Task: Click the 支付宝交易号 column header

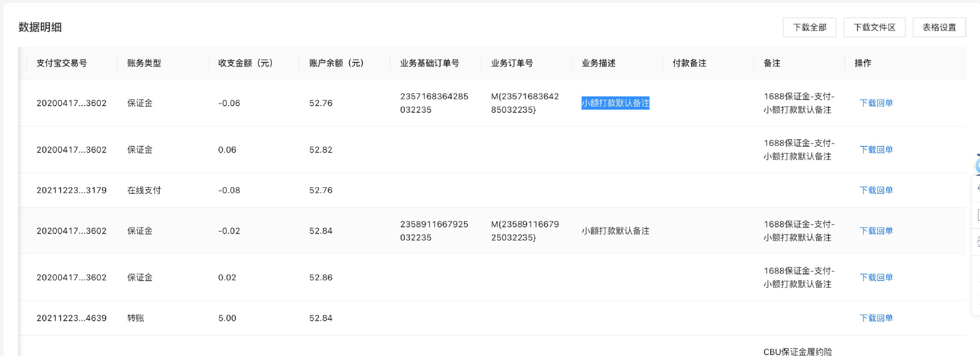Action: (62, 63)
